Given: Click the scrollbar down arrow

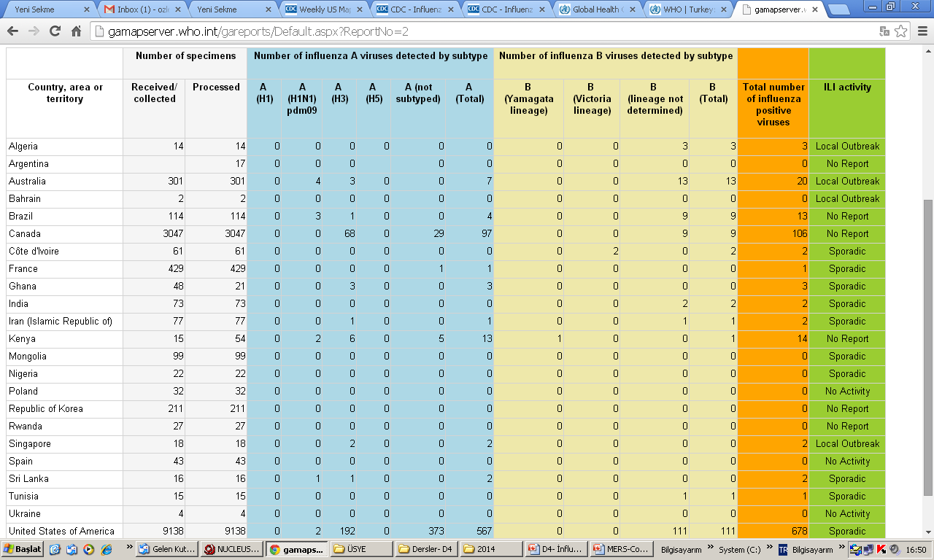Looking at the screenshot, I should tap(927, 533).
